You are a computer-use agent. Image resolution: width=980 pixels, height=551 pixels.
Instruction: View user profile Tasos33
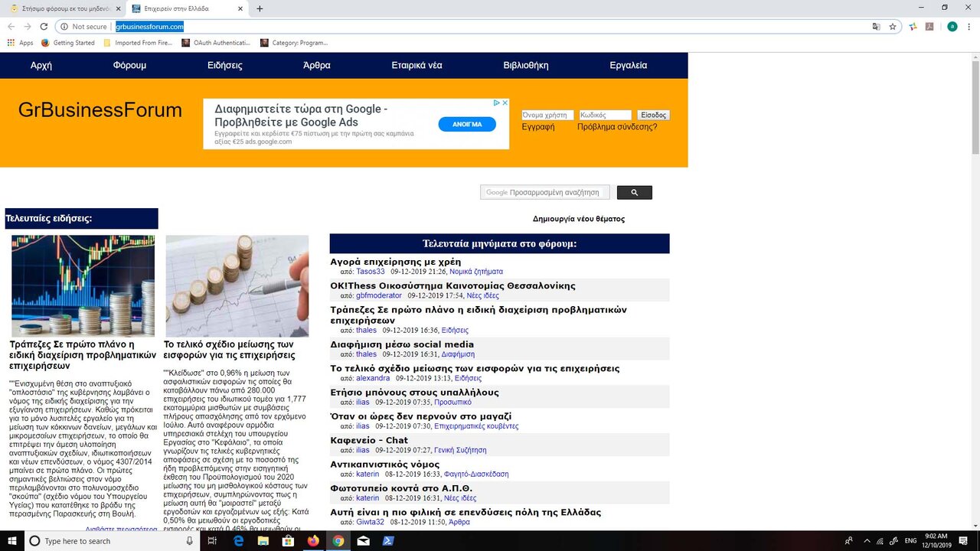371,272
